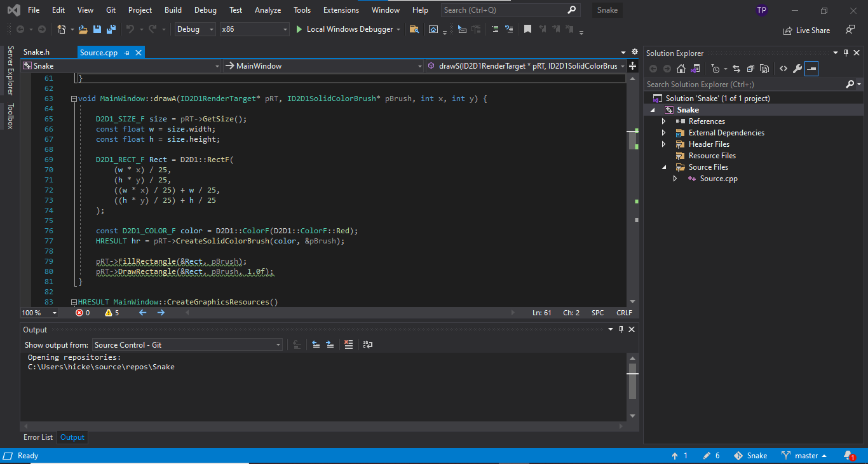The height and width of the screenshot is (464, 868).
Task: Click the warnings indicator showing 5
Action: [112, 313]
